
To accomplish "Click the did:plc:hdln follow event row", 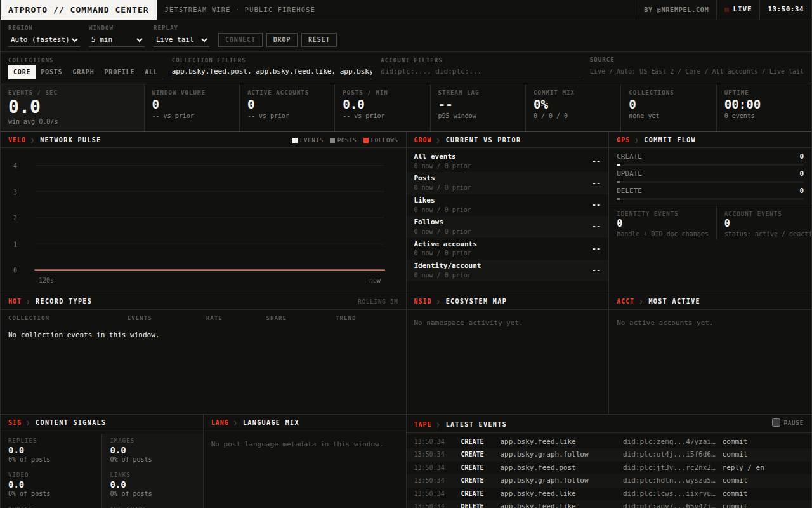I will pyautogui.click(x=609, y=480).
